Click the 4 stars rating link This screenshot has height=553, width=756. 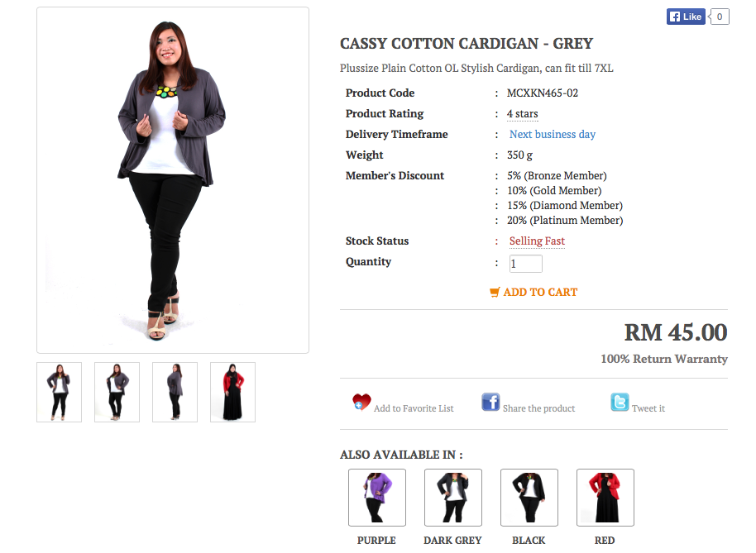(522, 114)
